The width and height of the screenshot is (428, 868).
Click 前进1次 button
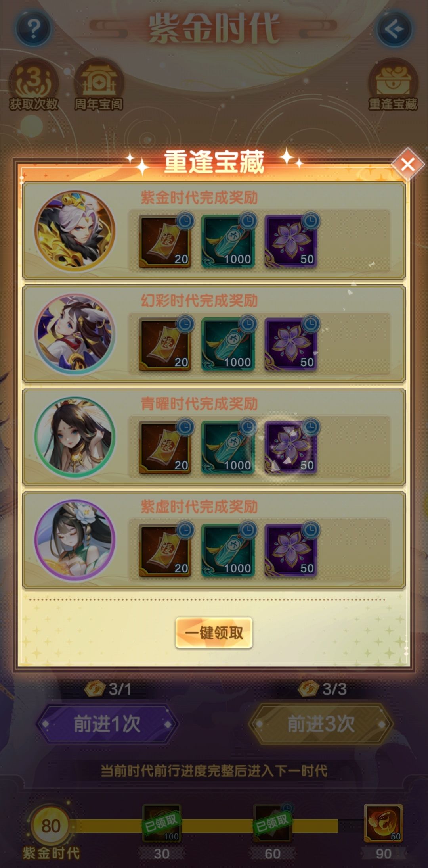pyautogui.click(x=107, y=724)
